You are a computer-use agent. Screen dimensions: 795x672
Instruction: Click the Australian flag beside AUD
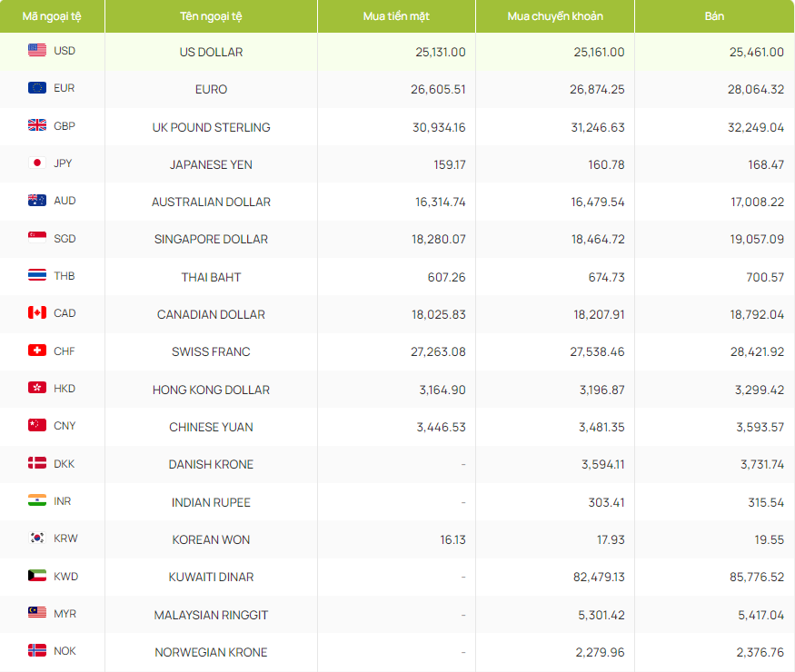(37, 201)
